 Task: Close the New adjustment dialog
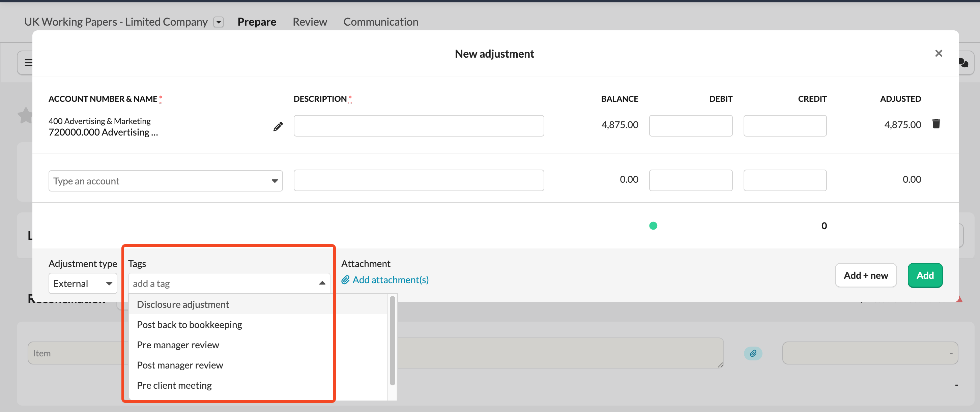939,53
